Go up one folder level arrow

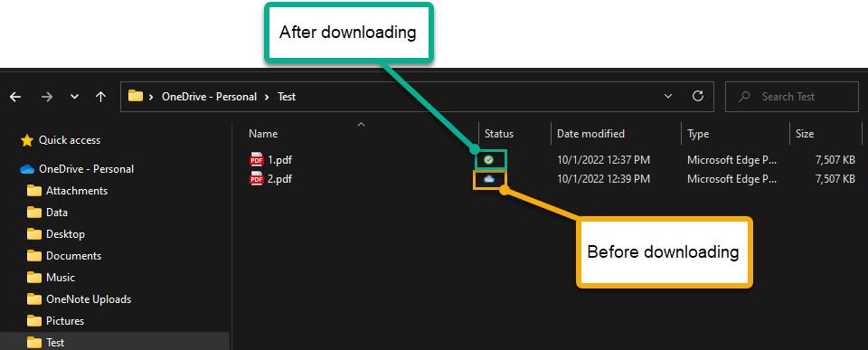pyautogui.click(x=100, y=97)
